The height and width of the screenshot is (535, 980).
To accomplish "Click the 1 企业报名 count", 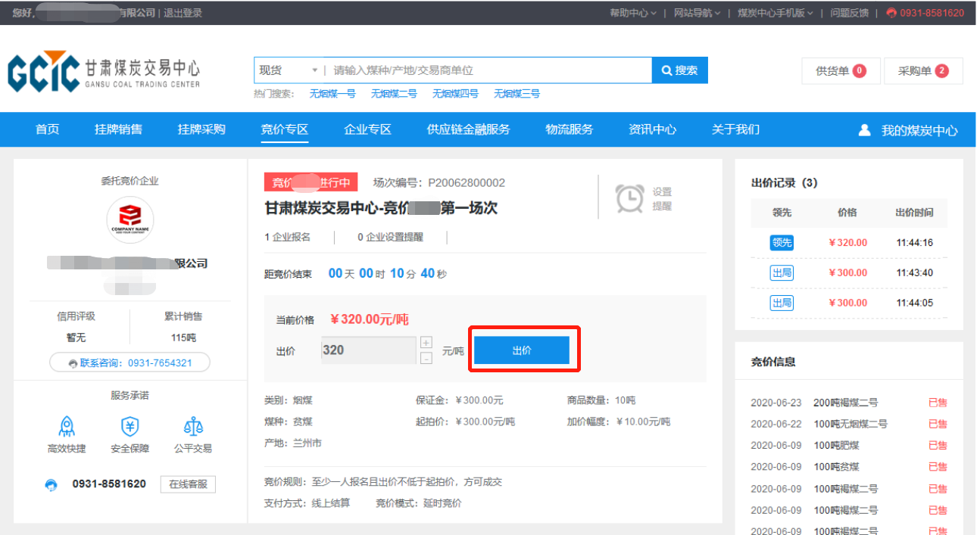I will coord(288,238).
